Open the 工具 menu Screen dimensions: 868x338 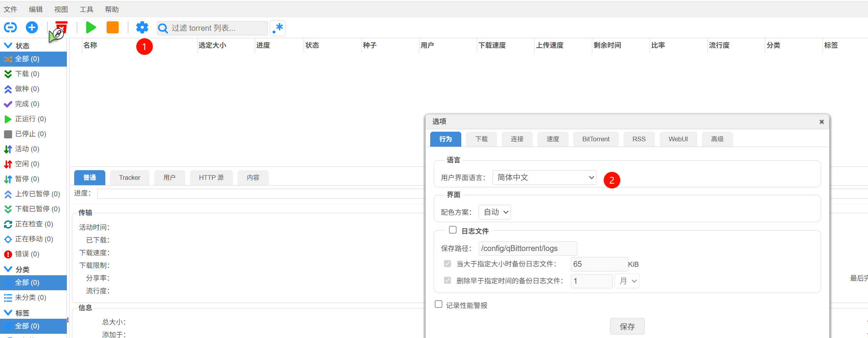pyautogui.click(x=86, y=9)
